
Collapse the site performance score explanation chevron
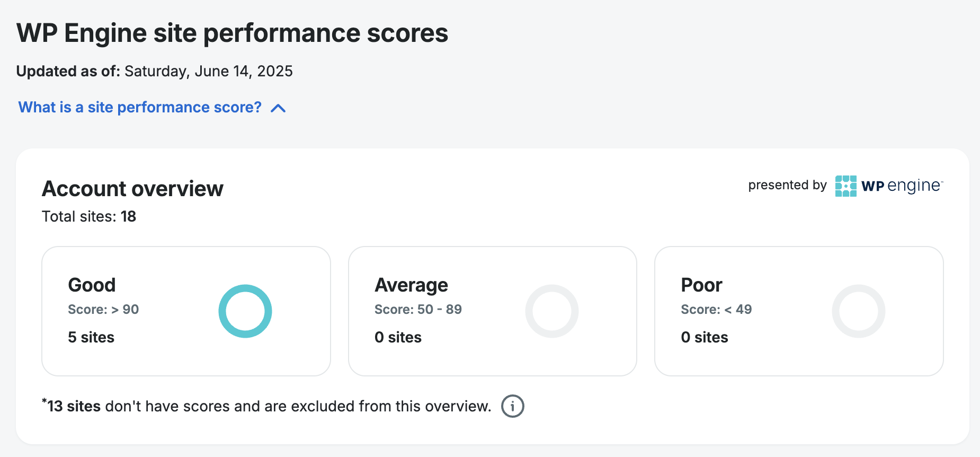[x=278, y=109]
